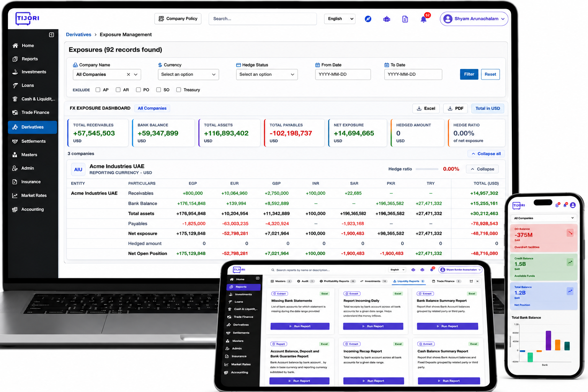Follow the Derivatives breadcrumb link
Screen dimensions: 588x392
[x=78, y=34]
